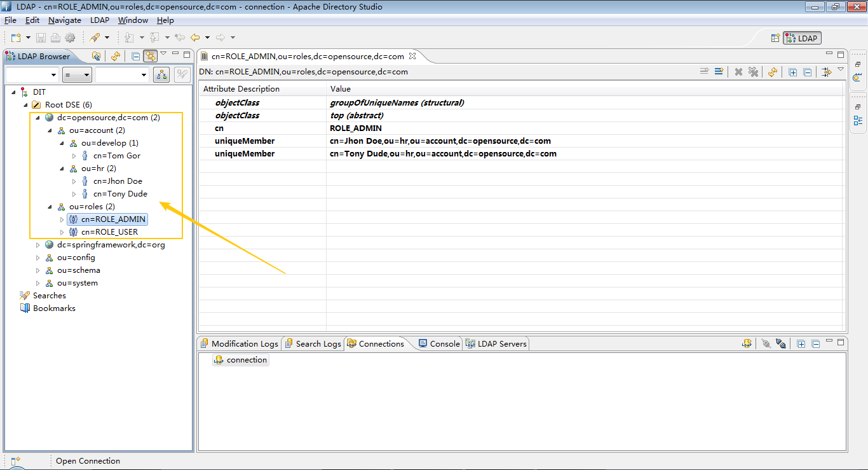Expand dc=springframework,dc=org node
The height and width of the screenshot is (470, 868).
coord(38,245)
